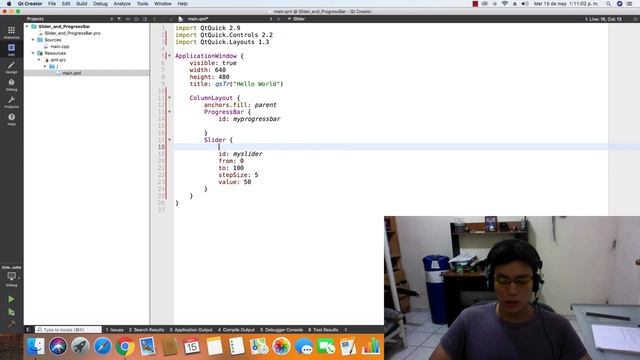The height and width of the screenshot is (360, 640).
Task: Fold the Slider block
Action: point(170,140)
